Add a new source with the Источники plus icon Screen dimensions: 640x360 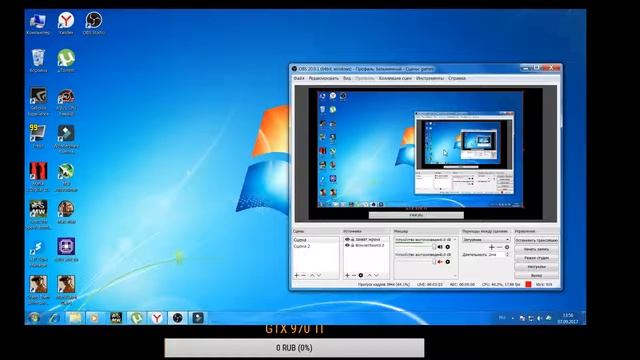(x=347, y=276)
